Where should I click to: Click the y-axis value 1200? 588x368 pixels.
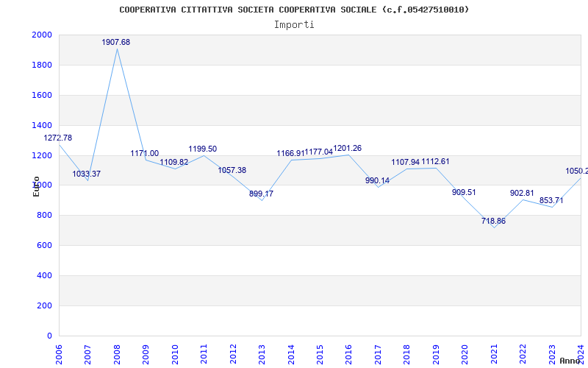point(42,155)
